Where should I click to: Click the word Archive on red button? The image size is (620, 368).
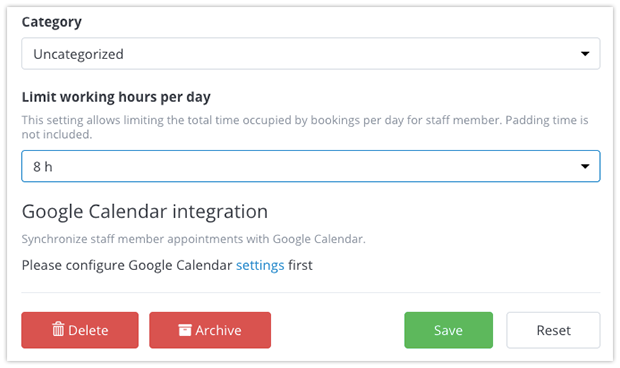pos(218,330)
